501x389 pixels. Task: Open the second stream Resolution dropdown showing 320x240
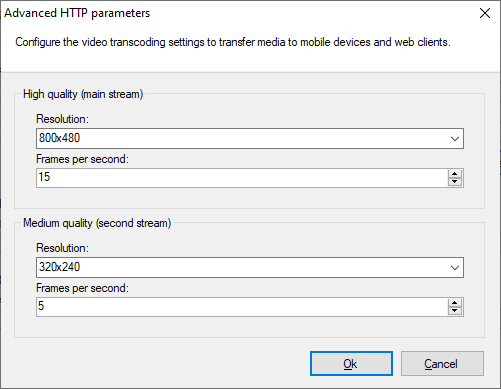[250, 267]
